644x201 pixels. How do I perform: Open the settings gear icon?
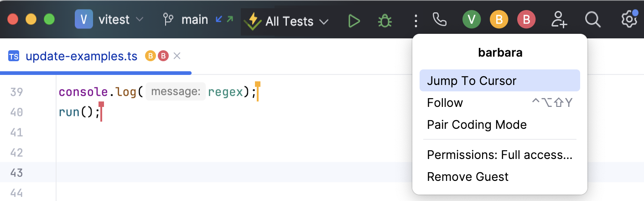pyautogui.click(x=629, y=20)
